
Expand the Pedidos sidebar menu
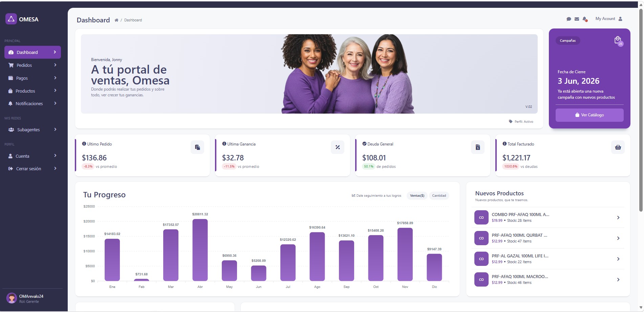point(33,65)
